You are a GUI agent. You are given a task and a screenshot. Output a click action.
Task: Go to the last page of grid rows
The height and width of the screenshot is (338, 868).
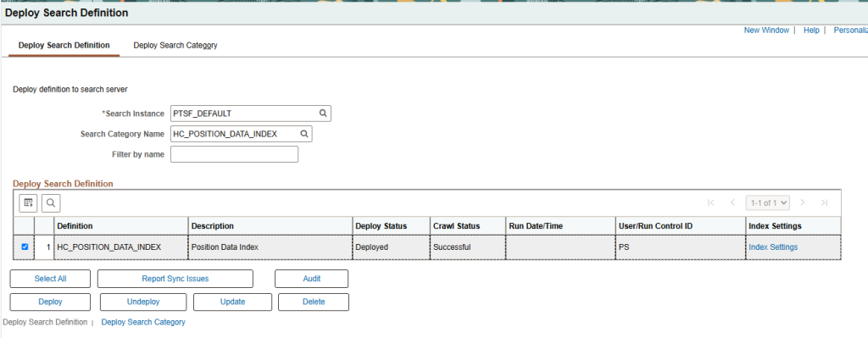(x=824, y=202)
